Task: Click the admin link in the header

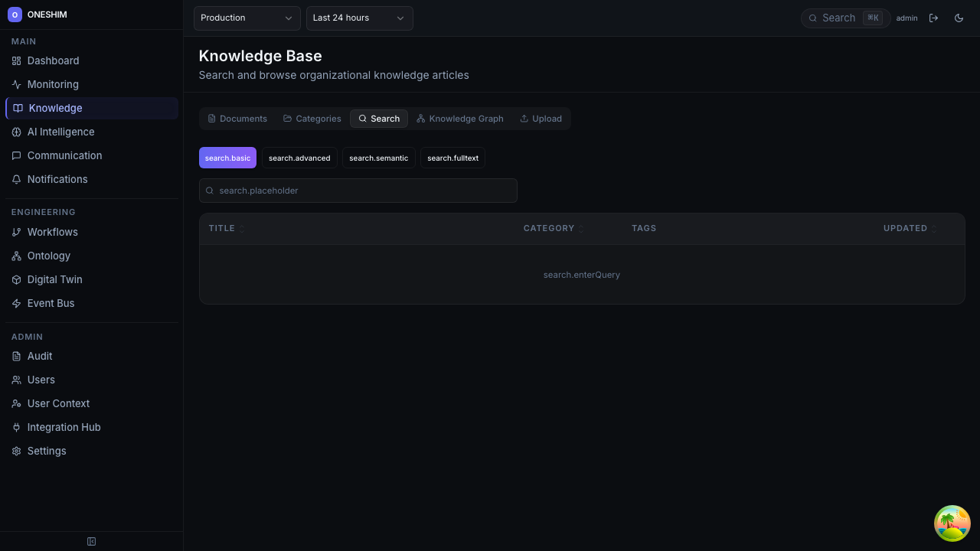Action: [x=906, y=18]
